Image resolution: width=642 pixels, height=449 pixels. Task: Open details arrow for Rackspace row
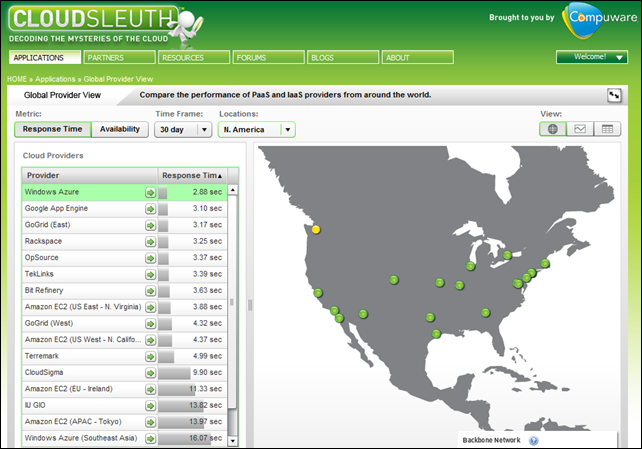click(x=150, y=241)
